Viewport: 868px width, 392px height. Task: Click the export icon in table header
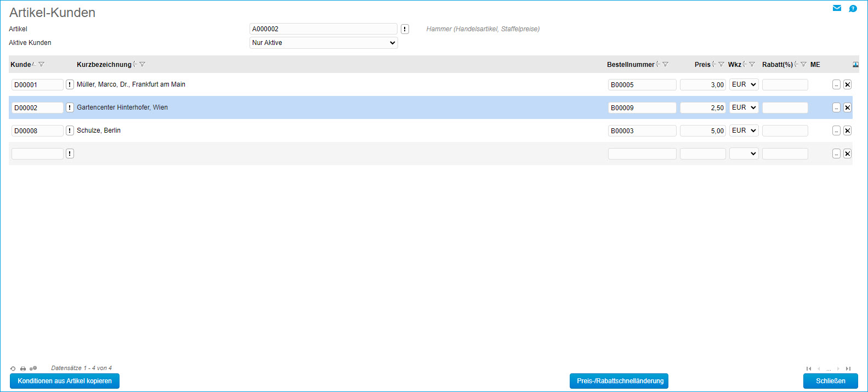tap(855, 65)
